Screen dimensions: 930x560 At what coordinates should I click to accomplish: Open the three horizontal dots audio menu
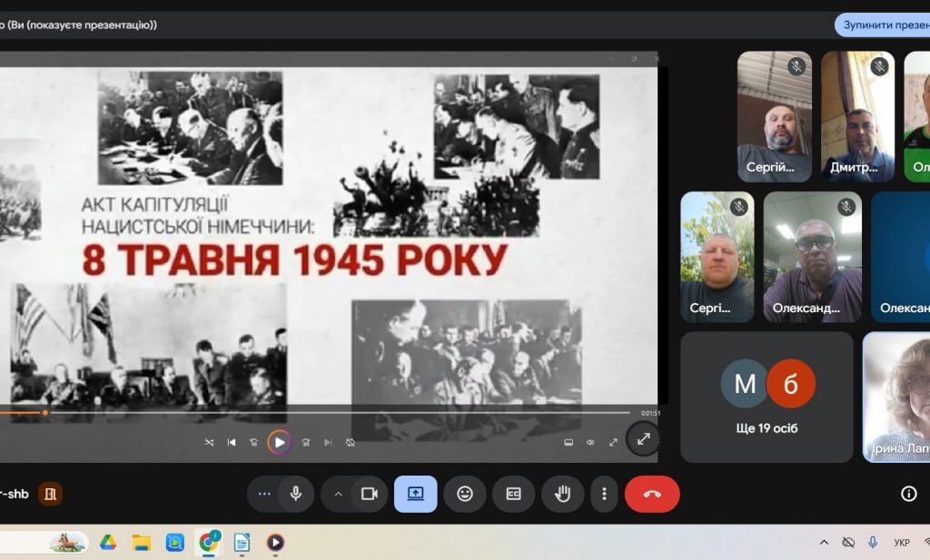pos(264,494)
